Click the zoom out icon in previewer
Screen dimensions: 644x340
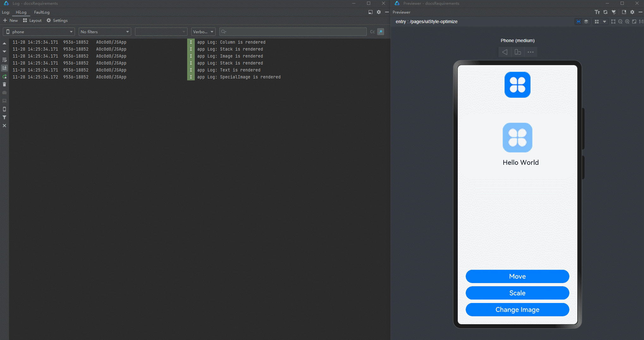(620, 22)
